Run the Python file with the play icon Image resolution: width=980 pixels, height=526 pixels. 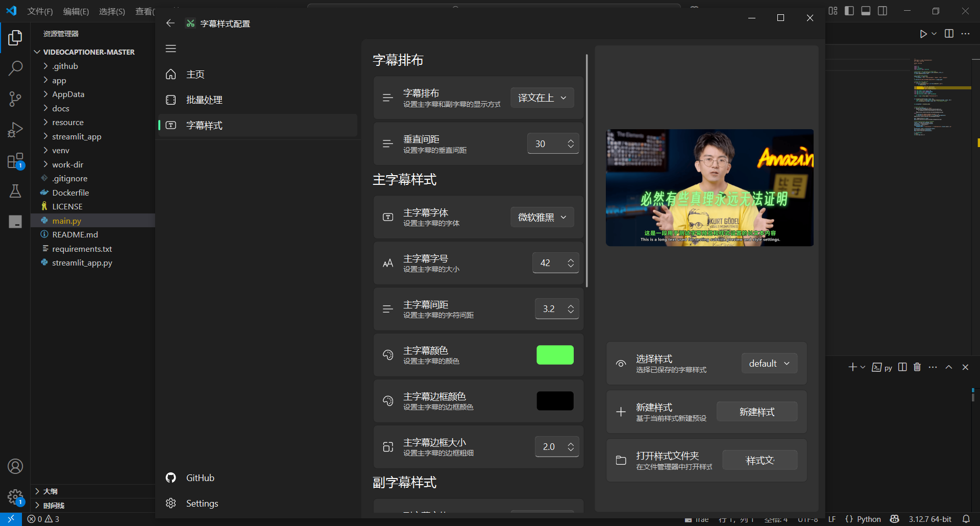click(923, 34)
